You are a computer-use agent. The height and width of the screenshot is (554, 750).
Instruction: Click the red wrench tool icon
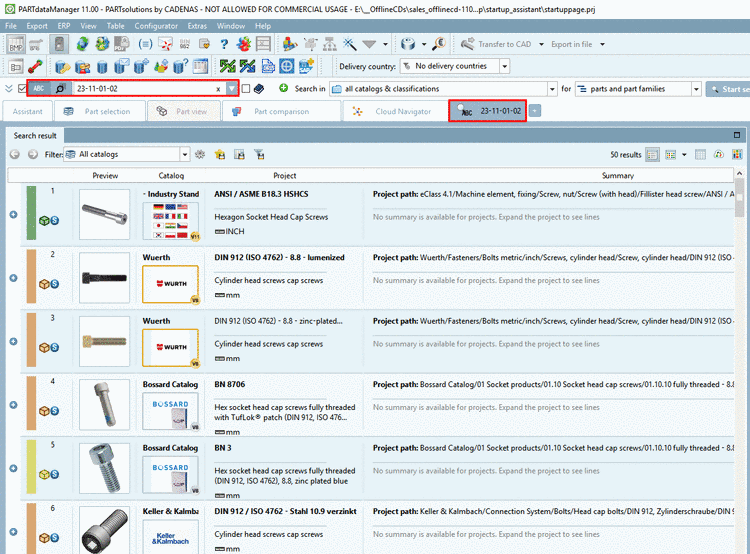tap(35, 66)
